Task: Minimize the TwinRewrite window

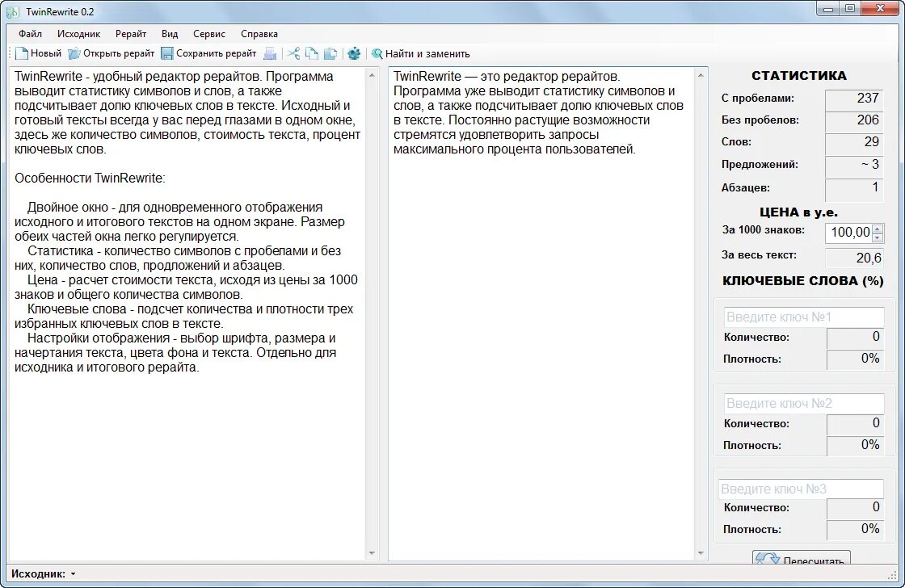Action: pos(828,9)
